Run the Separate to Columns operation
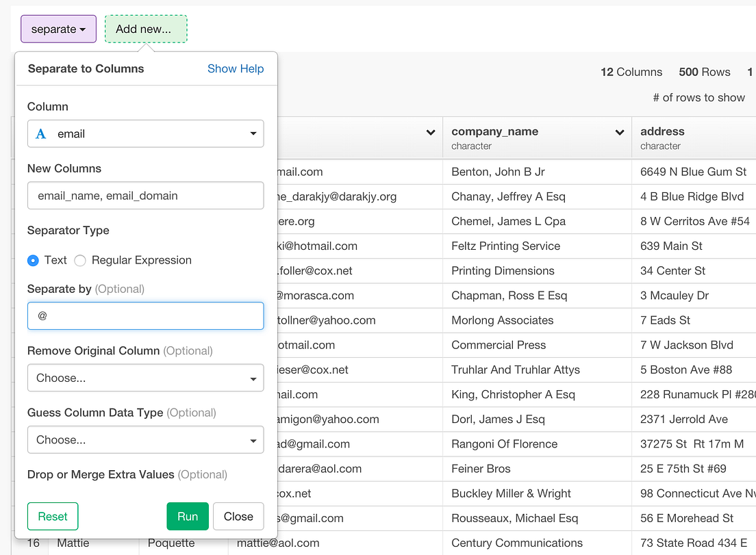Image resolution: width=756 pixels, height=555 pixels. [188, 517]
